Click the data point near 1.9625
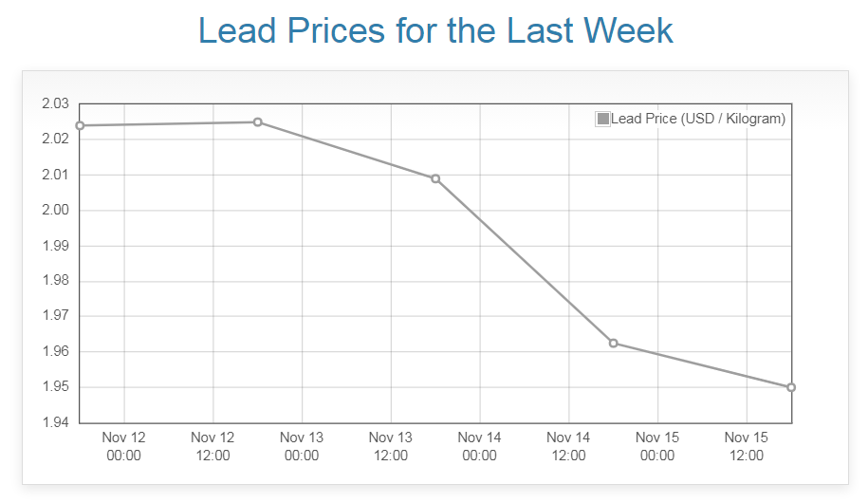 pos(613,343)
